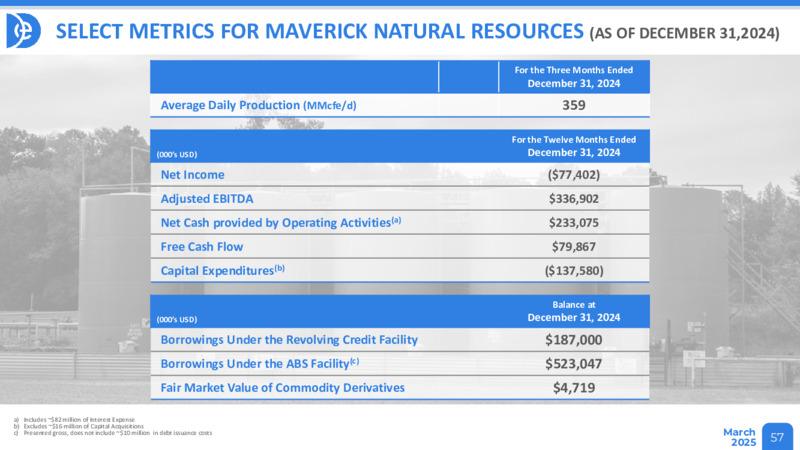Screen dimensions: 800x450
Task: Click the 'Balance at December 31, 2024' header
Action: (x=573, y=311)
